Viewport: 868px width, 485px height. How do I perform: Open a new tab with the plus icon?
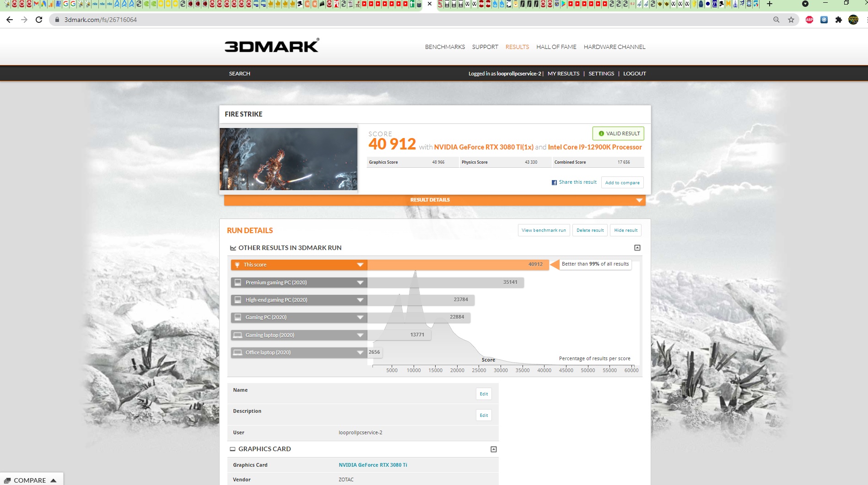click(770, 4)
